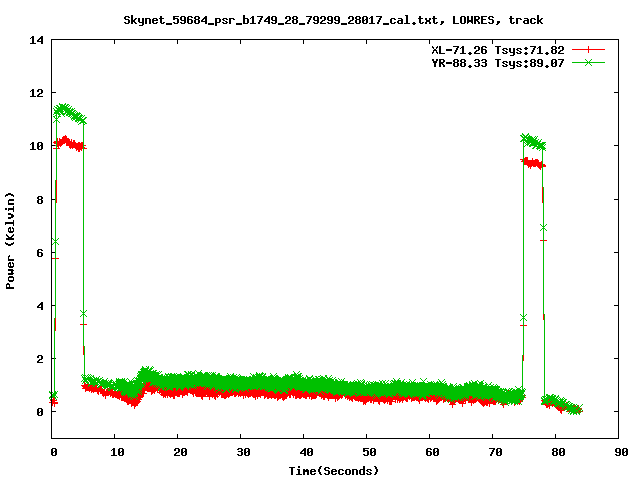The height and width of the screenshot is (480, 640).
Task: Click the plot title Skynet_59684_psr_b1749 text
Action: (x=333, y=20)
